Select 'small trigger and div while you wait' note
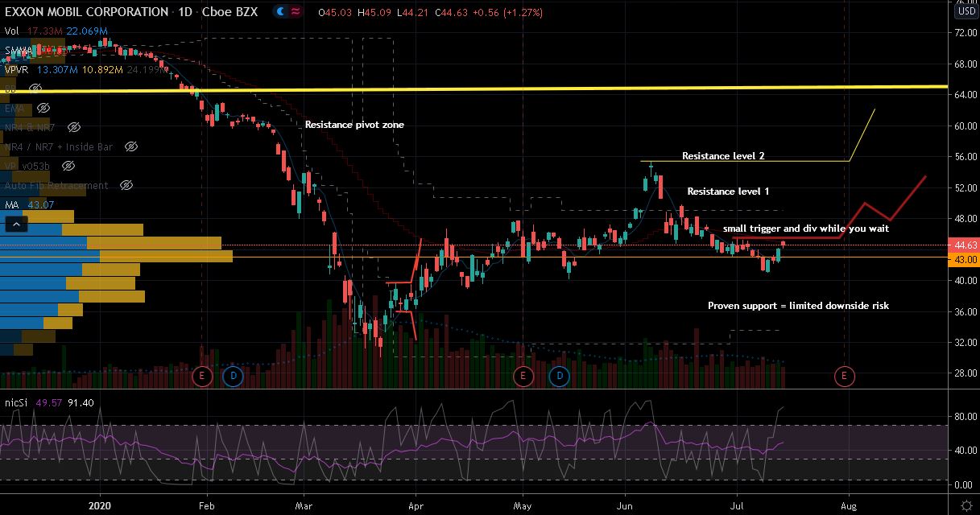Image resolution: width=980 pixels, height=515 pixels. pos(805,229)
